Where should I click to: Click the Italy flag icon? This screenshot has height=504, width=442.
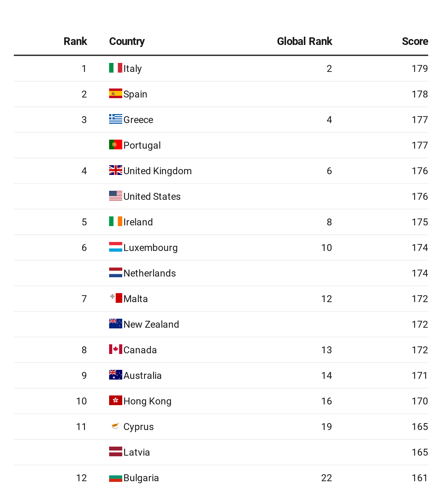coord(115,68)
